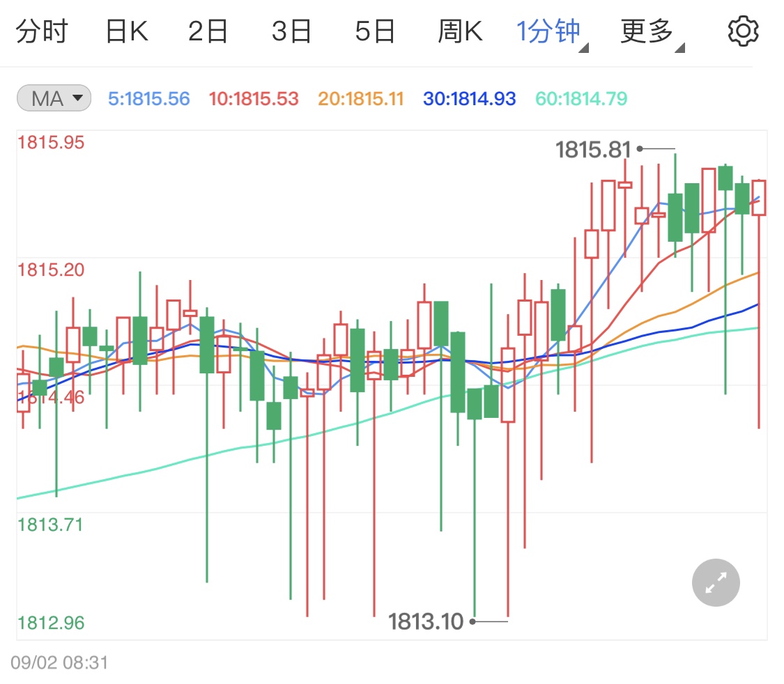Viewport: 784px width, 684px height.
Task: Click the MA20 value 20:1815.11
Action: pos(360,99)
